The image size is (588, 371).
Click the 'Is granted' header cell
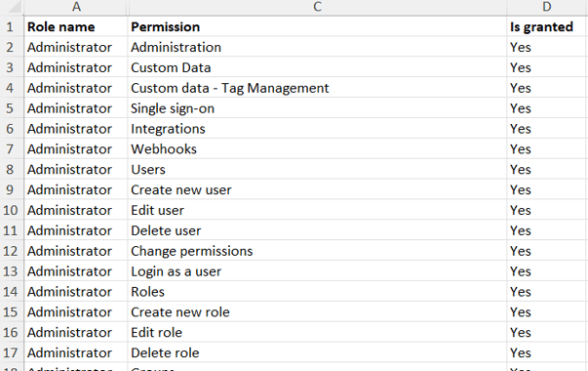tap(547, 27)
